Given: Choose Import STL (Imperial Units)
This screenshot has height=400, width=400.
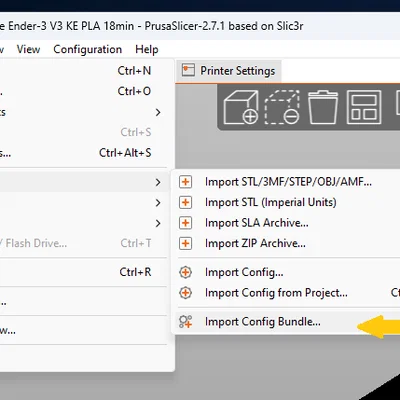Looking at the screenshot, I should (x=271, y=202).
